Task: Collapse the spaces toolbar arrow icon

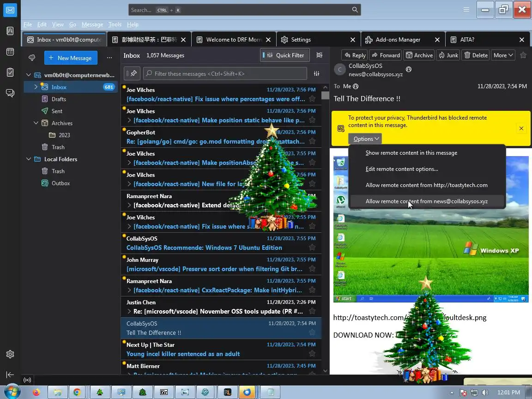Action: coord(10,375)
